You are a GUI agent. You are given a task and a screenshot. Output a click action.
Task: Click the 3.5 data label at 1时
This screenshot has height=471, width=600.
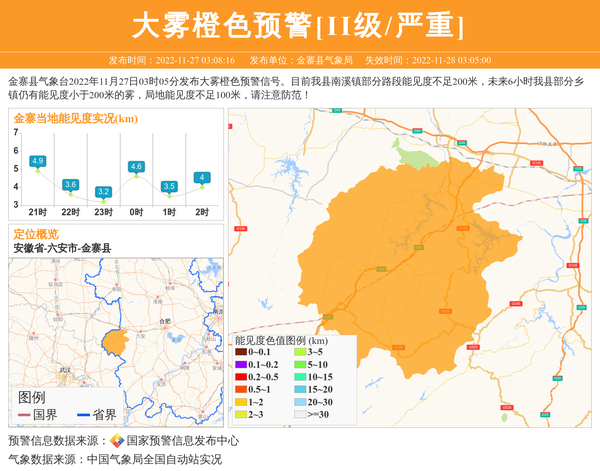[x=169, y=186]
